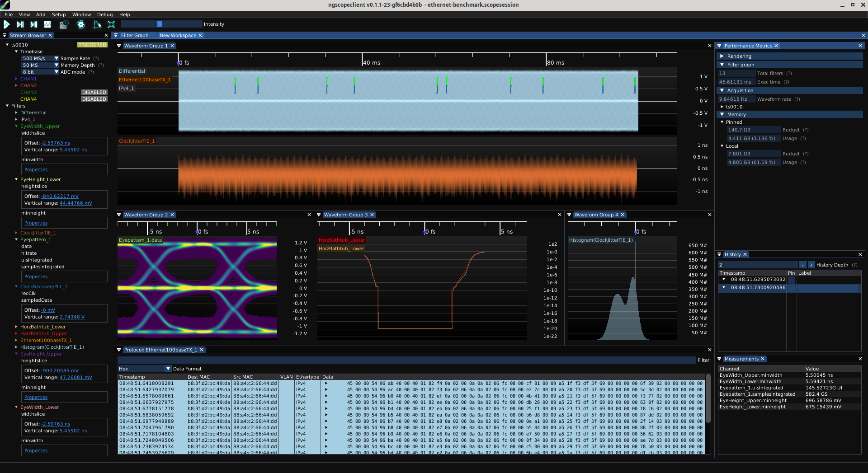Expand the CHAN1 tree node
Viewport: 868px width, 473px height.
pos(16,79)
